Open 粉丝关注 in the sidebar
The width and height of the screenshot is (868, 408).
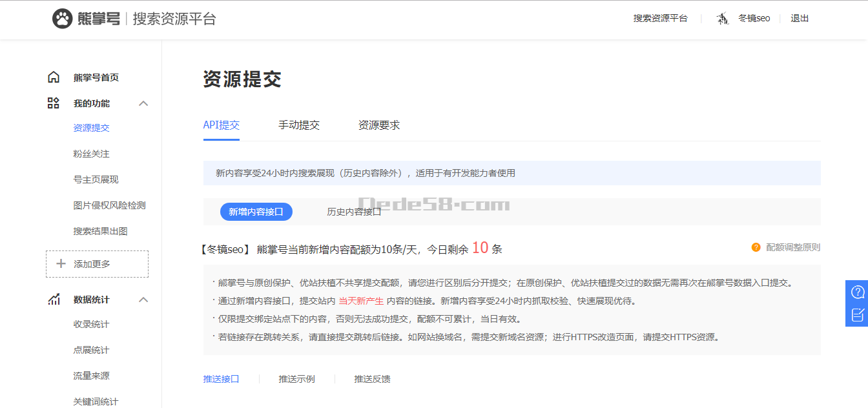92,154
